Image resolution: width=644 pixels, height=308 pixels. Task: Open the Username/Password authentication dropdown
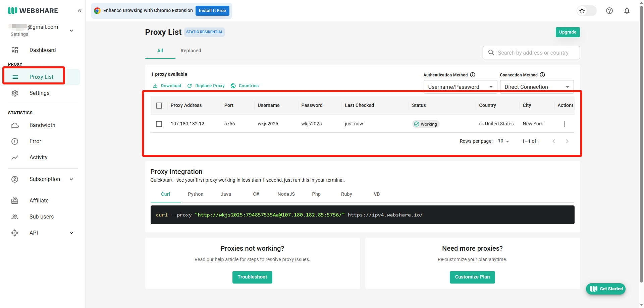[x=460, y=87]
